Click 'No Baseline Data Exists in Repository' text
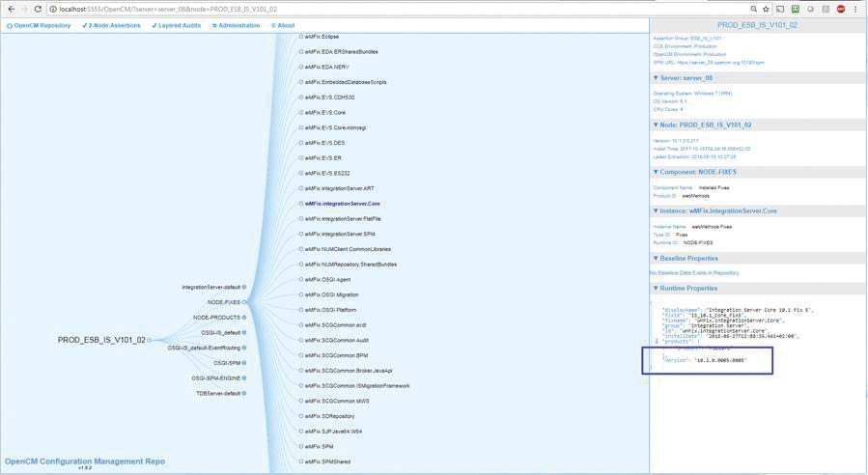The width and height of the screenshot is (868, 475). click(x=694, y=273)
